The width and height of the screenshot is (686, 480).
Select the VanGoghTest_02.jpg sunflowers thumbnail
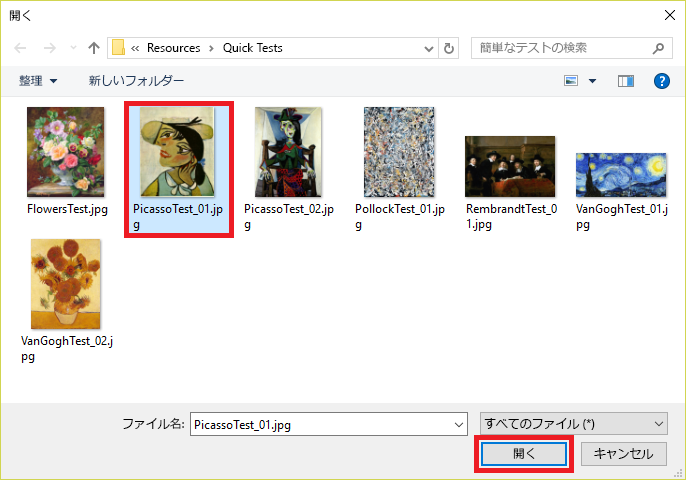point(66,284)
